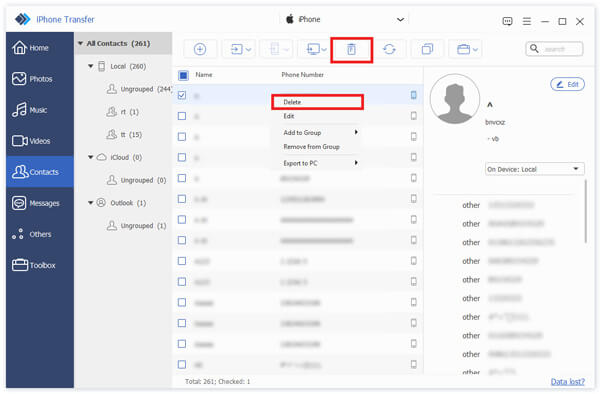This screenshot has width=600, height=394.
Task: Open Contacts section in sidebar
Action: pos(39,172)
